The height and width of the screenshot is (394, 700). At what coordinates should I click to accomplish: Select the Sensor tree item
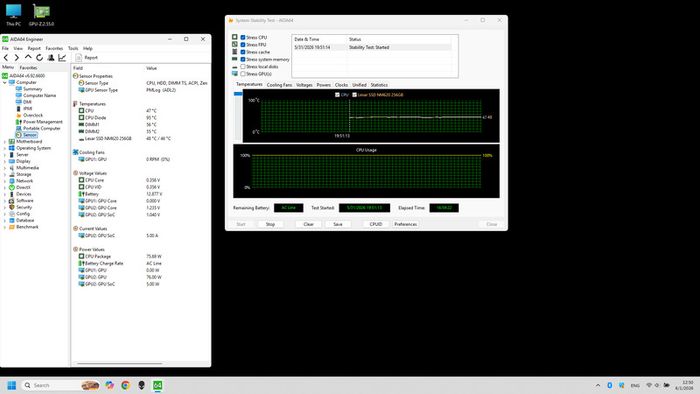click(30, 135)
